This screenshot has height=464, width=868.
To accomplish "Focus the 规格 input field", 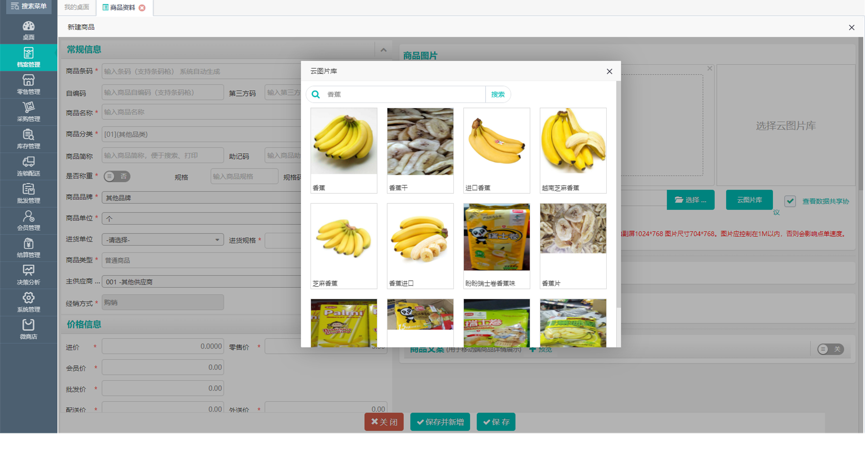I will click(244, 176).
